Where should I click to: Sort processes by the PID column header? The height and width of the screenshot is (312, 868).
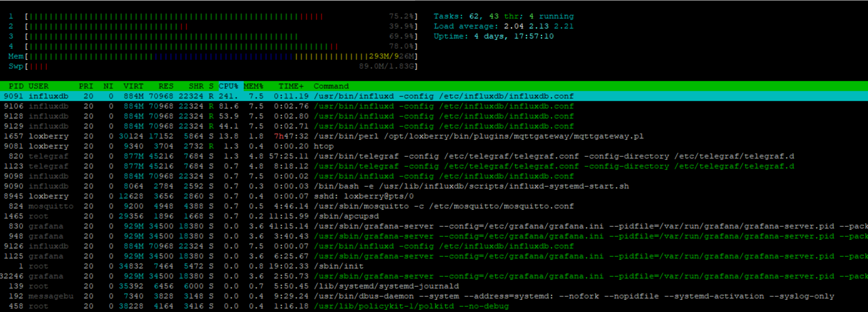(16, 86)
